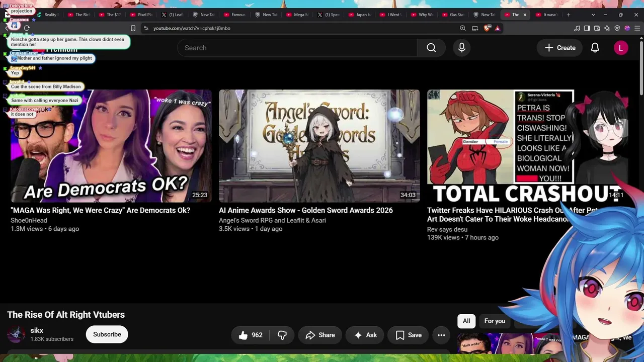Viewport: 644px width, 362px height.
Task: Switch to the "Why We" tab
Action: pos(422,15)
